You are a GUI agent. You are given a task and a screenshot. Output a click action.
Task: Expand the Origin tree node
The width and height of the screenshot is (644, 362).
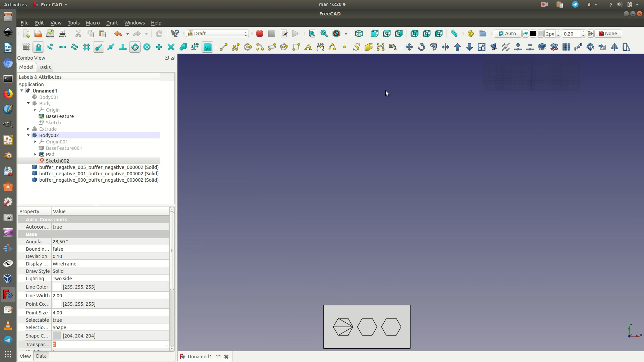pyautogui.click(x=35, y=110)
